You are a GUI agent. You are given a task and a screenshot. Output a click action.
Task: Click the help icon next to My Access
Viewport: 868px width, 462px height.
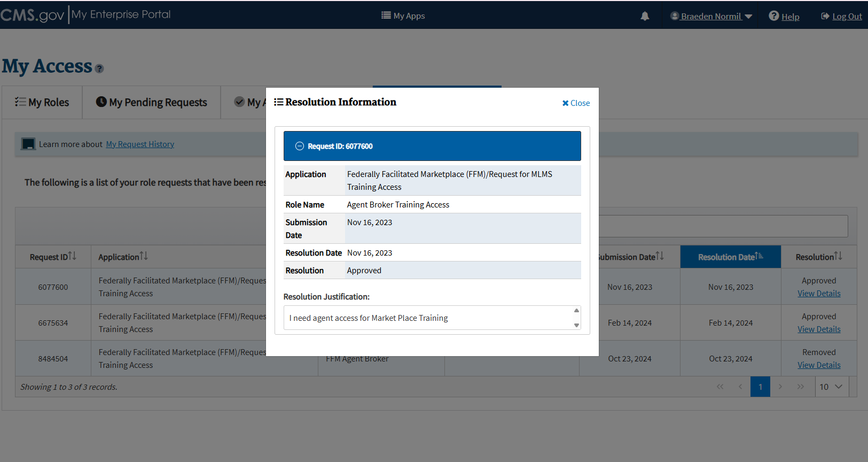tap(99, 68)
